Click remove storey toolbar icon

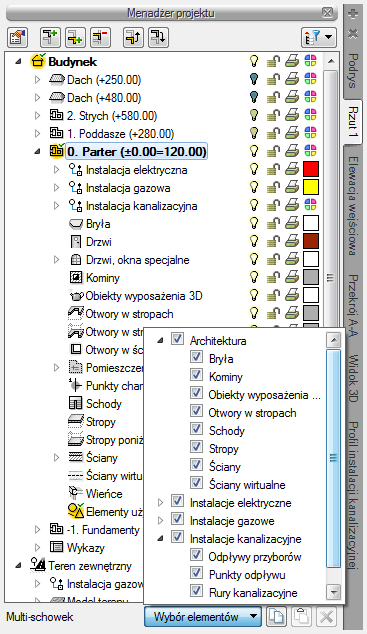tap(100, 38)
